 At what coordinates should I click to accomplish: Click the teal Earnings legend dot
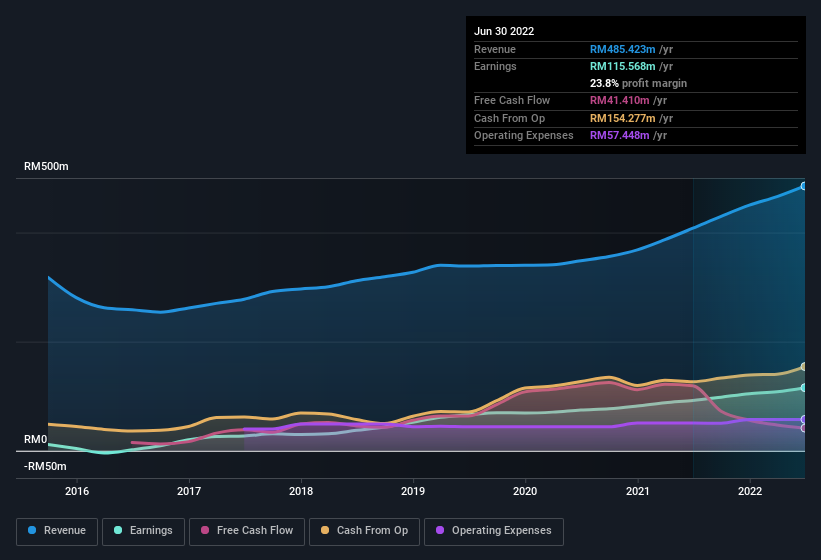(118, 530)
